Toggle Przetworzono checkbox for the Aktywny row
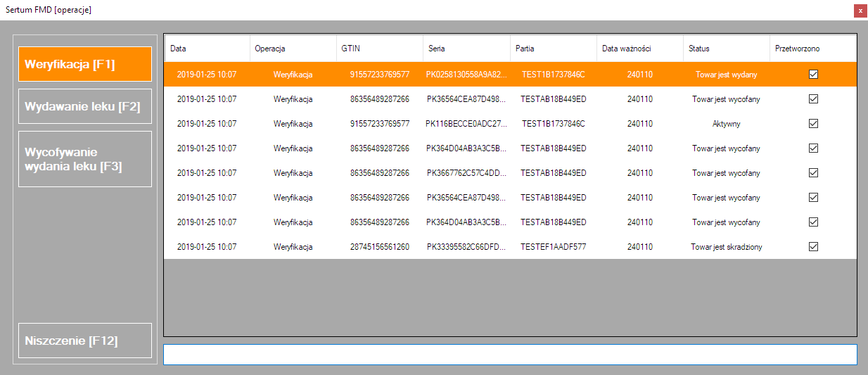Viewport: 868px width, 375px height. [x=813, y=124]
